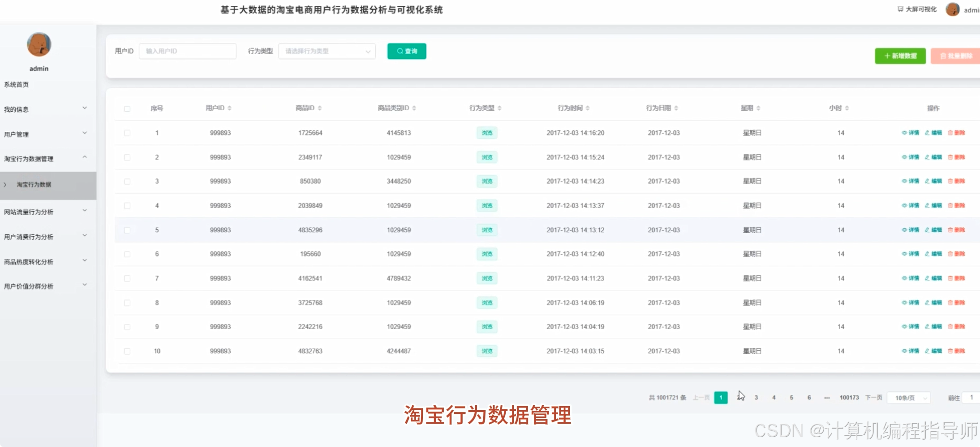
Task: Open the 行为类型 select dropdown
Action: (x=327, y=51)
